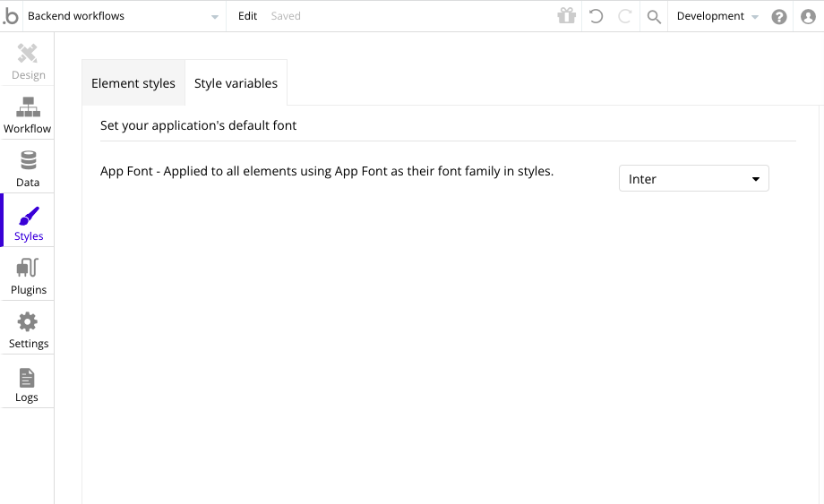Click the undo arrow icon
This screenshot has width=824, height=504.
pyautogui.click(x=596, y=16)
